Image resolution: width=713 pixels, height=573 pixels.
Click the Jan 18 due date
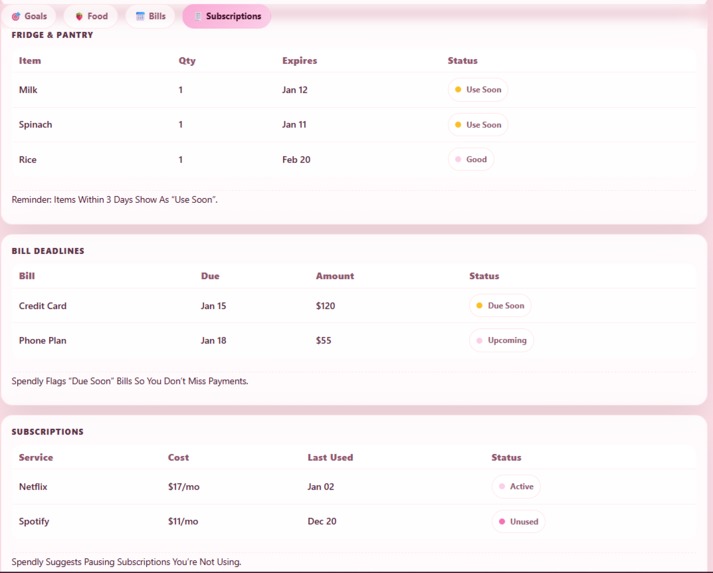214,341
